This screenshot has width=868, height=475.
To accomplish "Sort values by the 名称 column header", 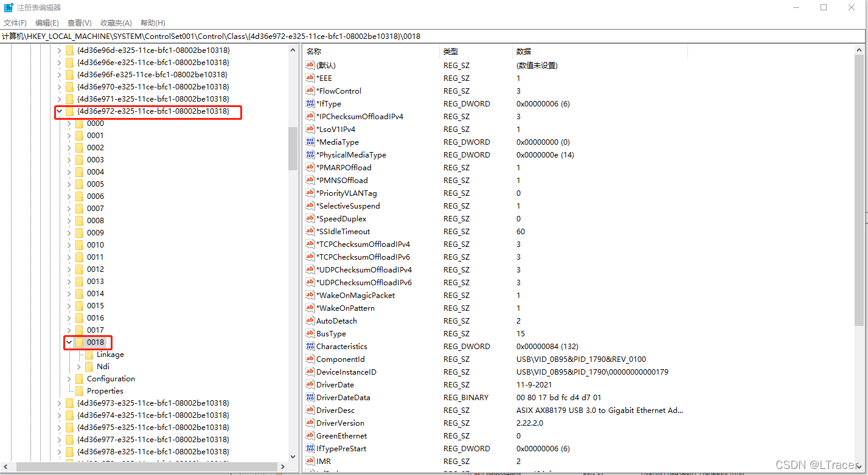I will point(370,51).
